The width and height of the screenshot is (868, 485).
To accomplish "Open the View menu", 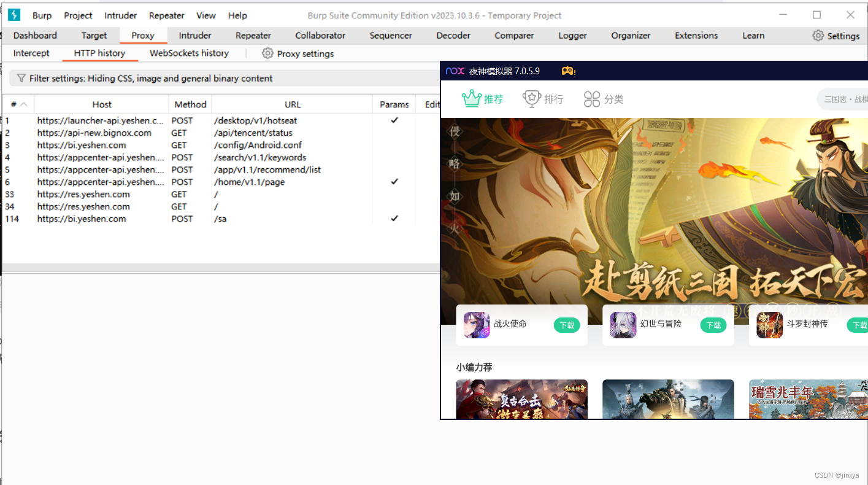I will click(206, 15).
